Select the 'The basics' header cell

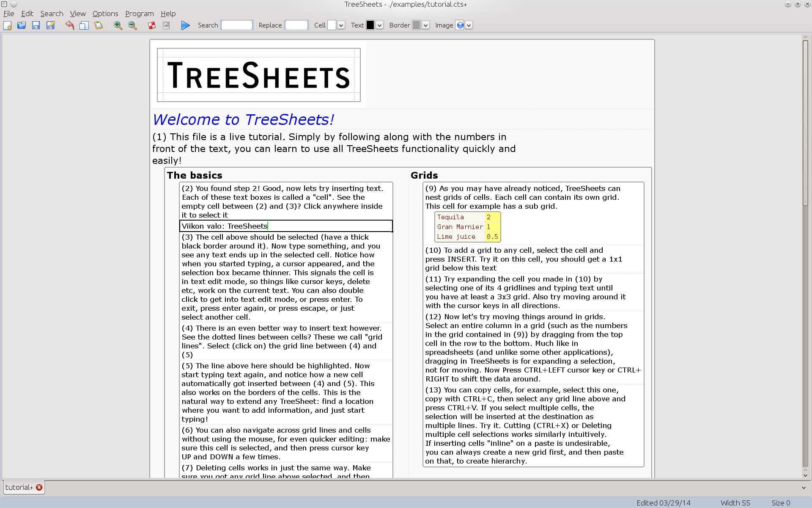click(195, 175)
